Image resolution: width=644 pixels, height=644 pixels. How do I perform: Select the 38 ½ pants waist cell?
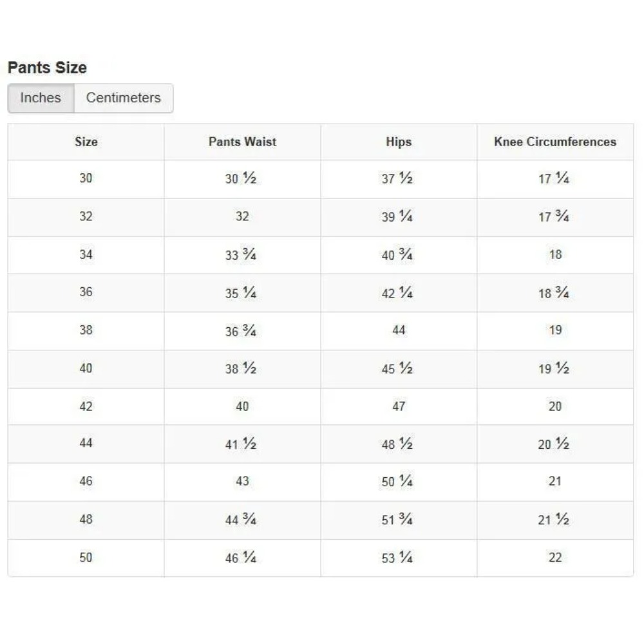pos(241,369)
